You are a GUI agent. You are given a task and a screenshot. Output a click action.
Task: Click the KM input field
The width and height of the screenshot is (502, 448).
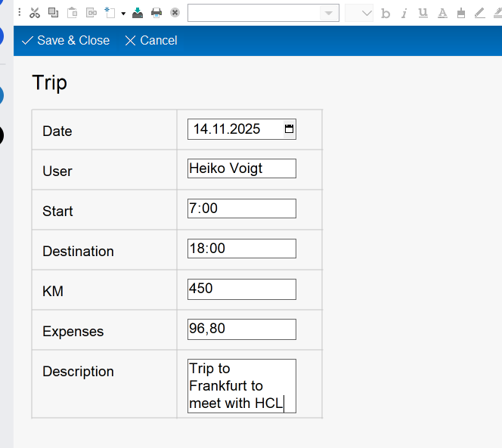(x=241, y=289)
